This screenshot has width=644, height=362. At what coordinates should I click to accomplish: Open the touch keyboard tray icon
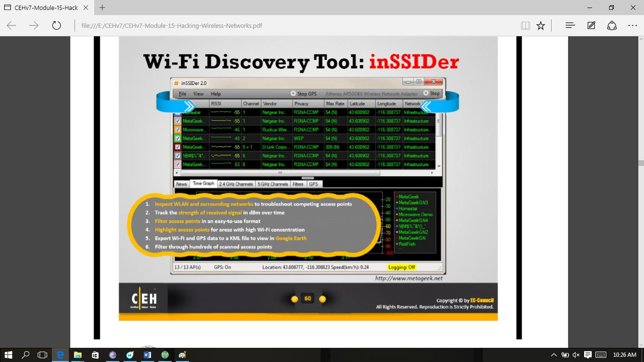600,355
